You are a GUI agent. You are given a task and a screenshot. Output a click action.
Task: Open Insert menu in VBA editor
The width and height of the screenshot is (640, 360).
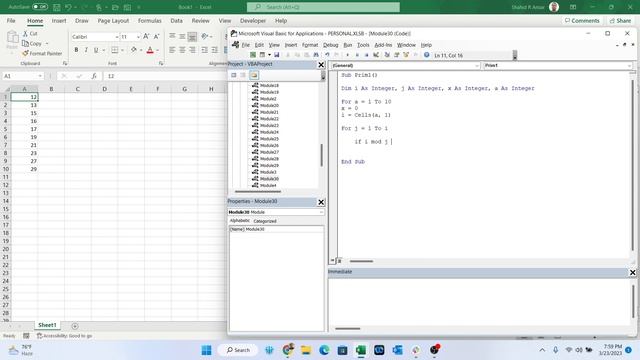point(291,45)
